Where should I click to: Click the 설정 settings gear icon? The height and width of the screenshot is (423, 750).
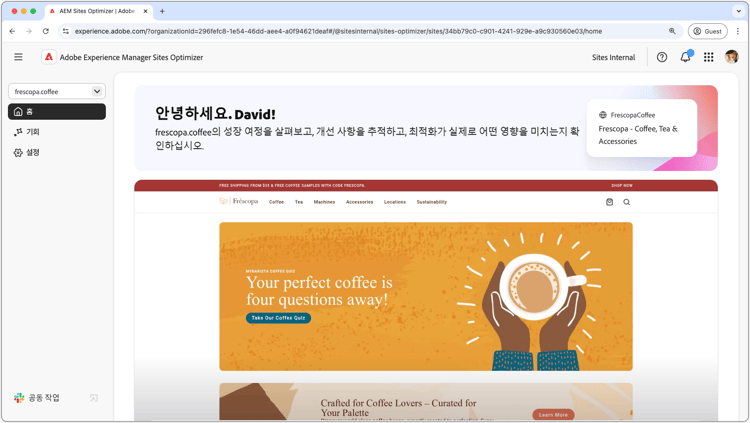pyautogui.click(x=18, y=153)
